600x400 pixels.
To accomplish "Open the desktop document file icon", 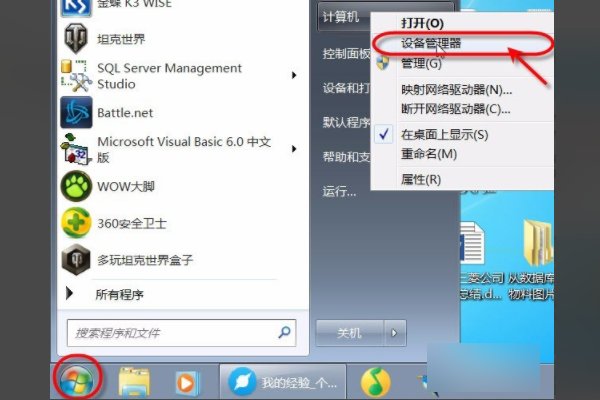I will pos(471,244).
